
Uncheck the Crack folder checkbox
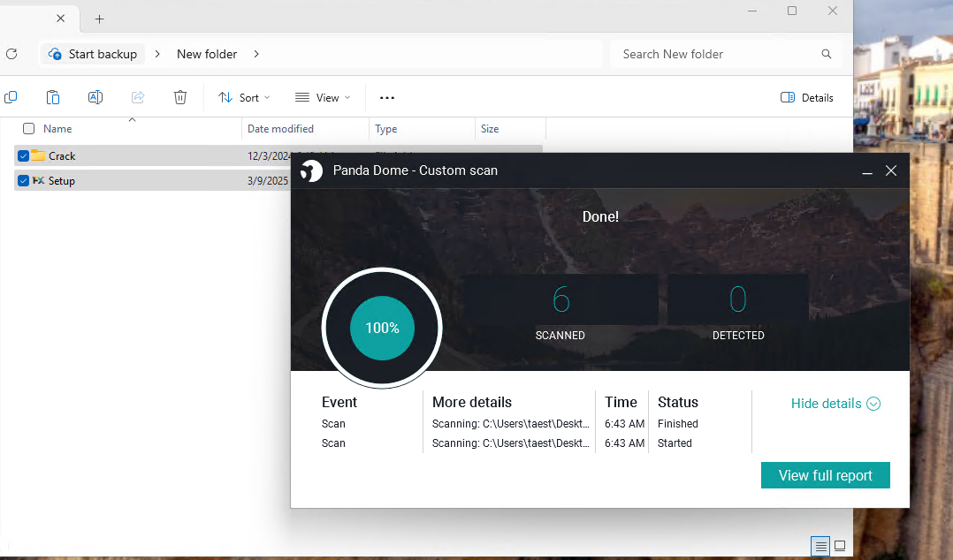[x=23, y=156]
